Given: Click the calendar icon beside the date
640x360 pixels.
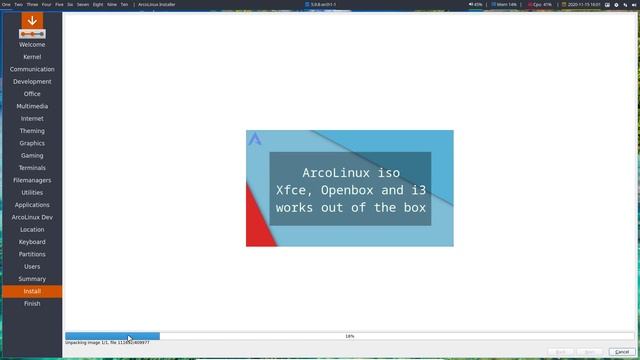Looking at the screenshot, I should pyautogui.click(x=564, y=4).
